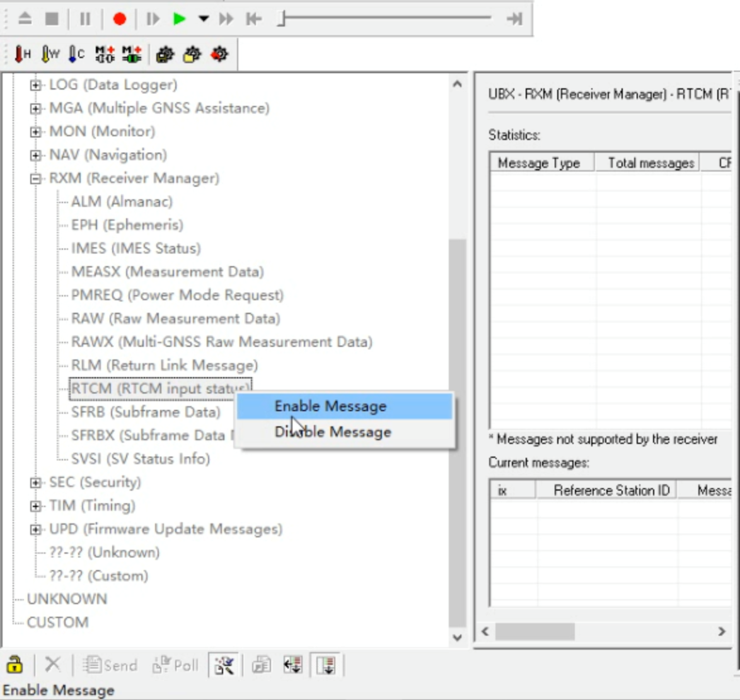This screenshot has height=700, width=740.
Task: Click the Eject icon in player toolbar
Action: [25, 19]
